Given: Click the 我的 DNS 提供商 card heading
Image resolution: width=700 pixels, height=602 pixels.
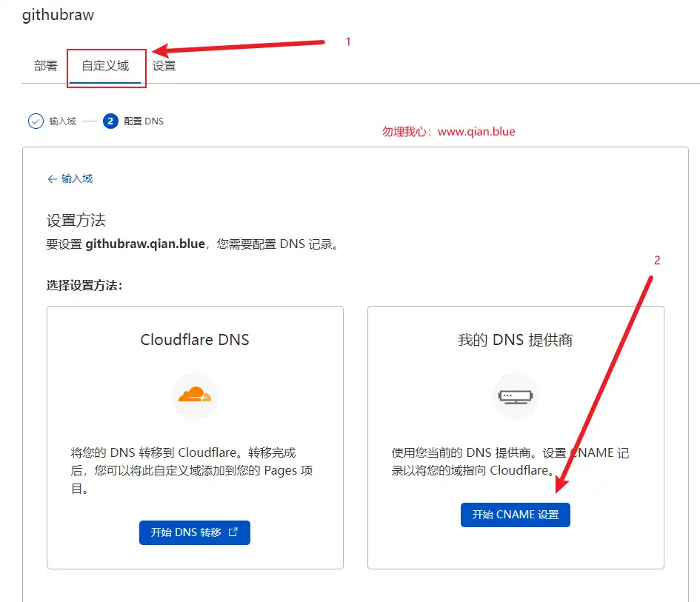Looking at the screenshot, I should tap(516, 340).
